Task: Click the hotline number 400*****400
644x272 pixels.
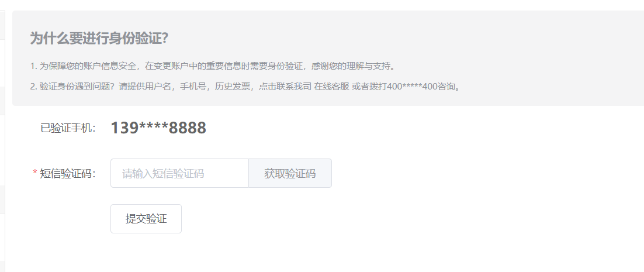Action: 412,87
